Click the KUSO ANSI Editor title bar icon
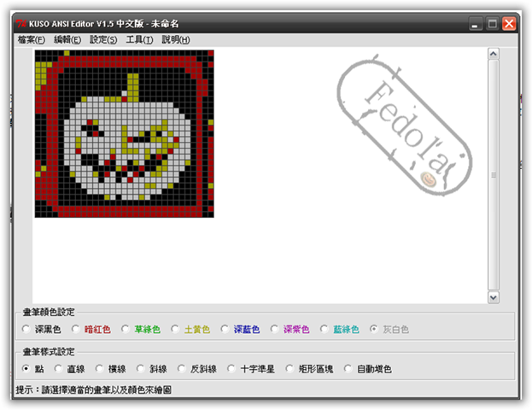532x410 pixels. (22, 24)
